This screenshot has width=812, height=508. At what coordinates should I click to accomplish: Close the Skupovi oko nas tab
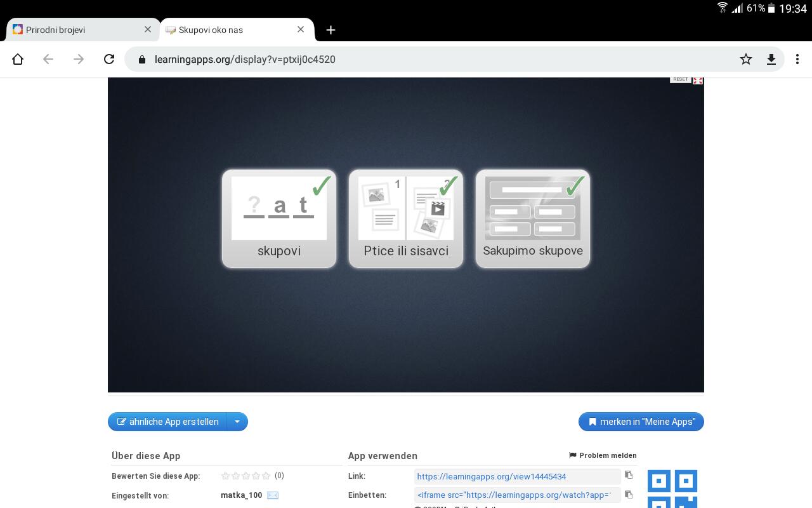tap(301, 29)
